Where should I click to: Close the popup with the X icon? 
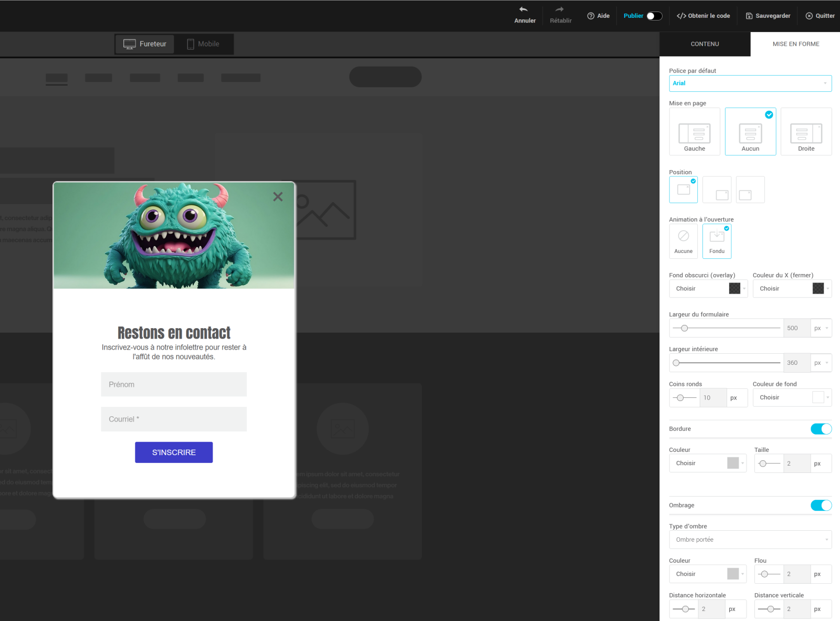[x=278, y=196]
